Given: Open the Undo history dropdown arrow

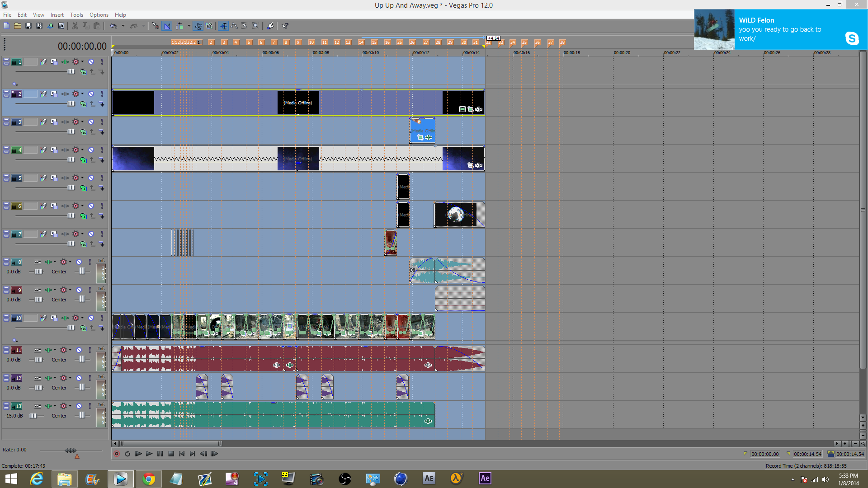Looking at the screenshot, I should (x=123, y=26).
